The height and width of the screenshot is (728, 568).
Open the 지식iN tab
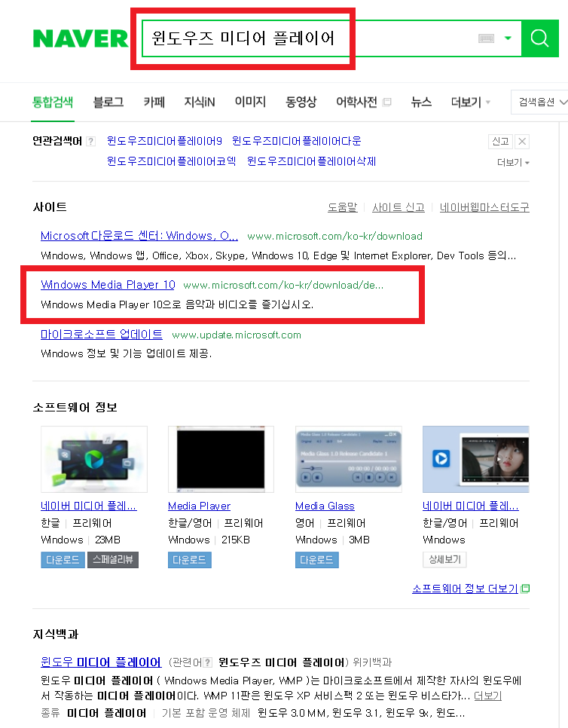(200, 102)
